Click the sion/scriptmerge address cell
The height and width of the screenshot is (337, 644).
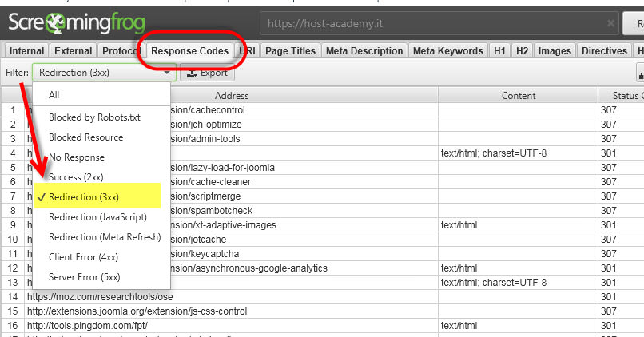tap(206, 196)
